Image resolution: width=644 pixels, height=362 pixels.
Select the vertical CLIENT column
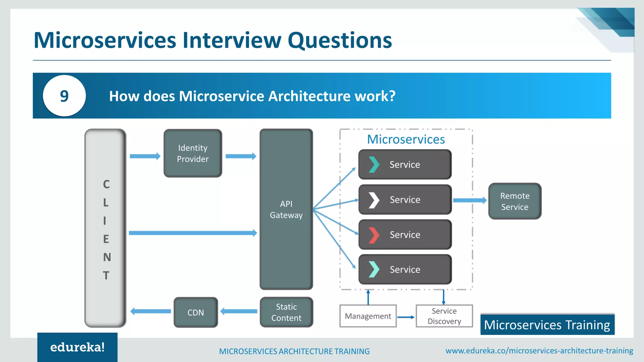pyautogui.click(x=106, y=228)
